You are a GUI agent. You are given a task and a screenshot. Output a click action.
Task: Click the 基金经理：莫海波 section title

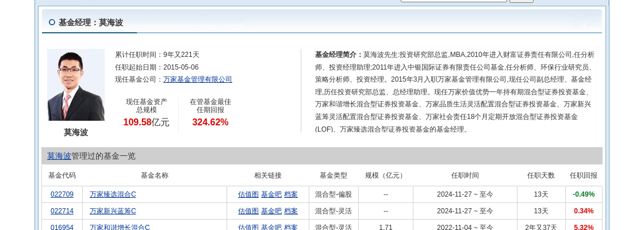91,22
